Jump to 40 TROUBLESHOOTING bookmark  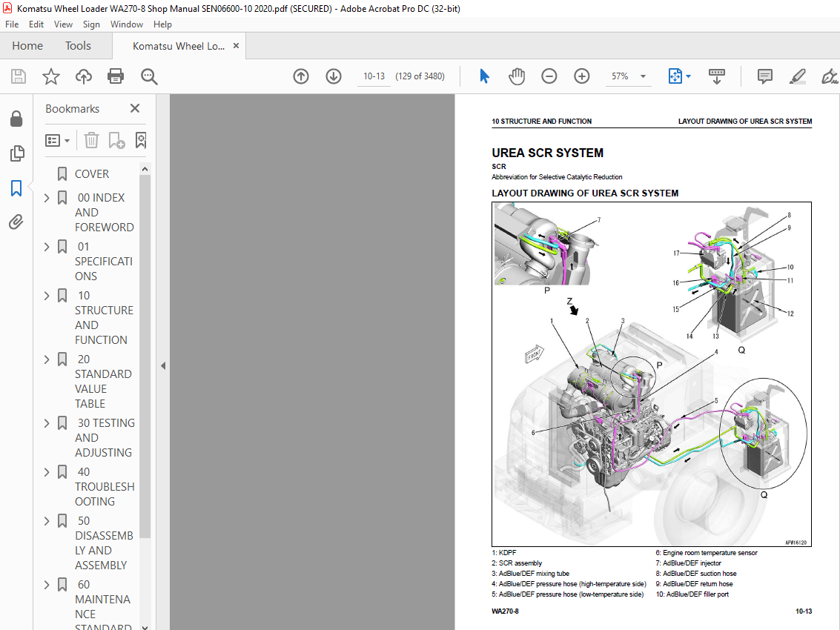coord(105,487)
